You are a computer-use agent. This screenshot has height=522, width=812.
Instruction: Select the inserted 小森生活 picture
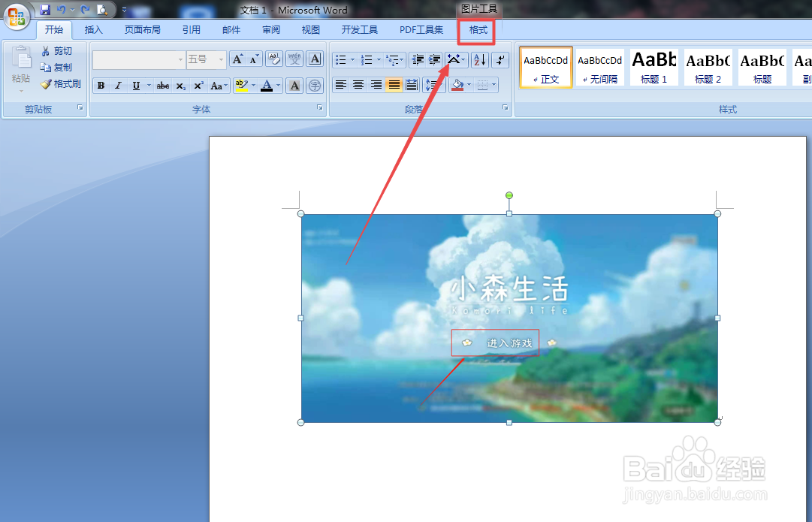tap(509, 318)
